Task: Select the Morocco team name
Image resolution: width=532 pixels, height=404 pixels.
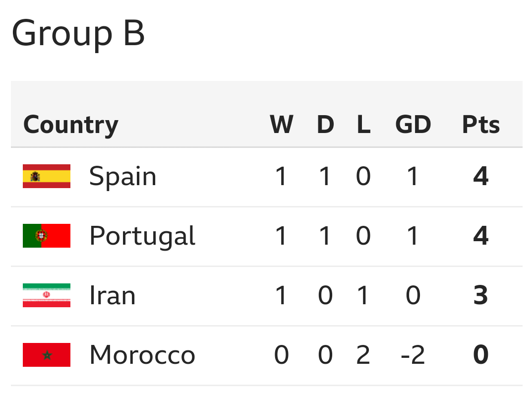Action: [142, 355]
